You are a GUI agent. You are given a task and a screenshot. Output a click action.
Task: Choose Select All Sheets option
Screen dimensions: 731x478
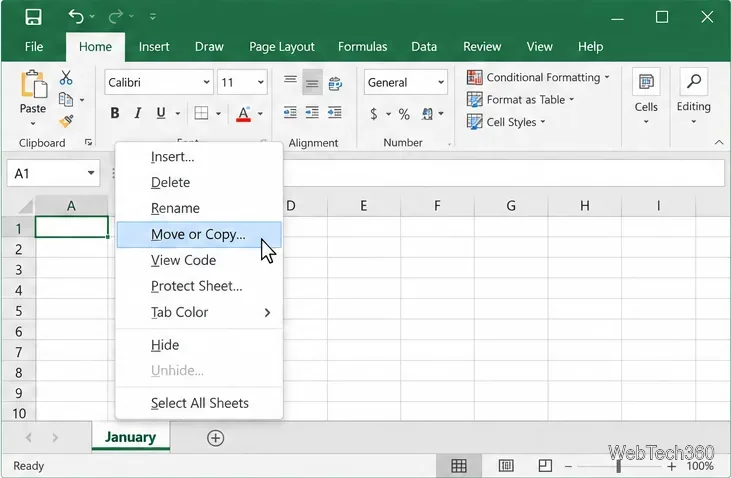pyautogui.click(x=199, y=403)
